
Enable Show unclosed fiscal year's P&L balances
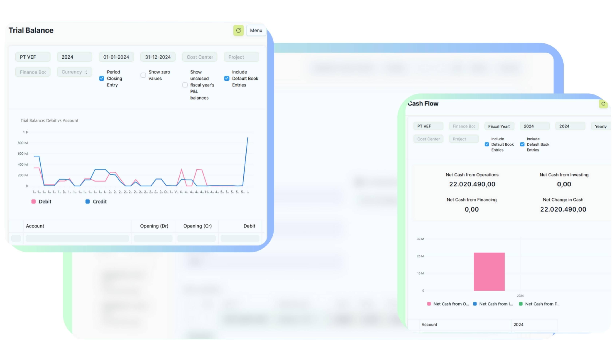(x=185, y=85)
